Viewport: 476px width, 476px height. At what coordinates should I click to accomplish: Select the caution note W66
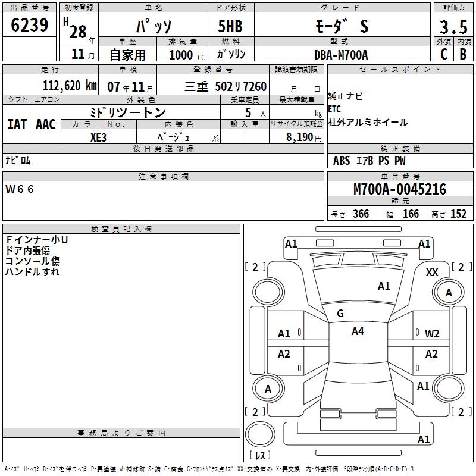point(20,189)
